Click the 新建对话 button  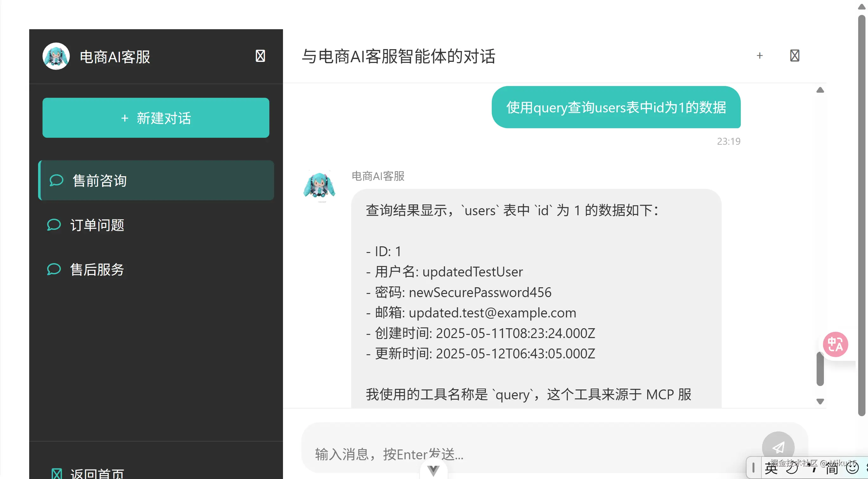click(156, 118)
